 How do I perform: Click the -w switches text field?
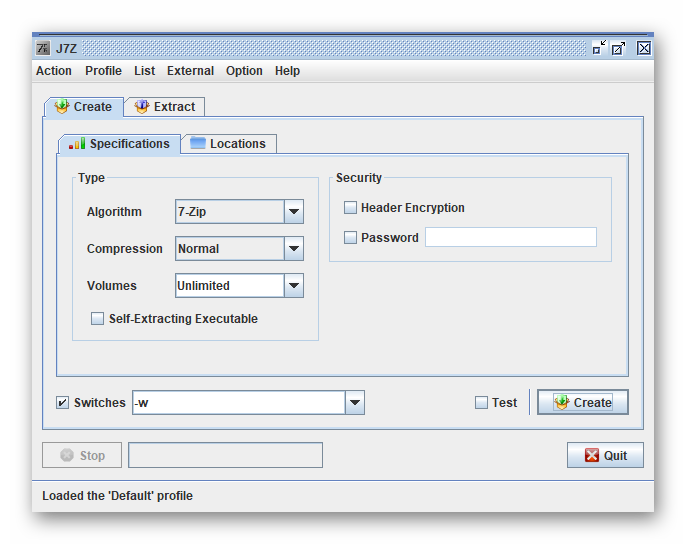tap(239, 403)
